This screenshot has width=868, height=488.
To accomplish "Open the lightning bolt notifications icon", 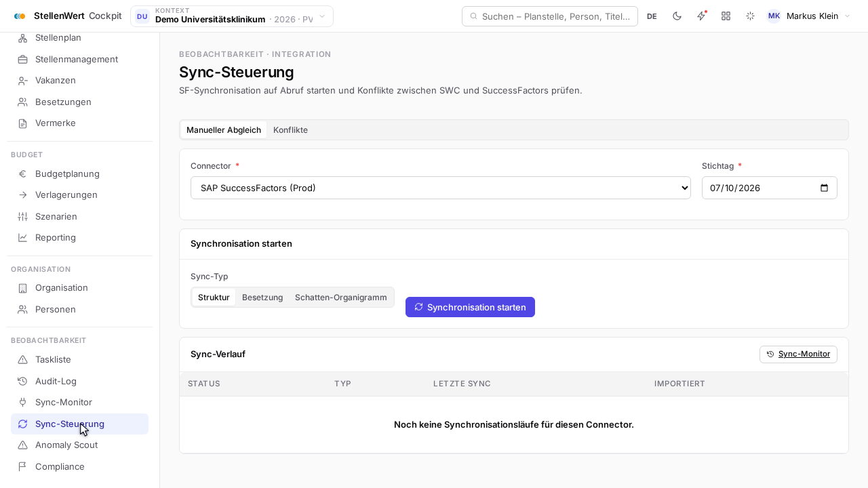I will click(701, 16).
